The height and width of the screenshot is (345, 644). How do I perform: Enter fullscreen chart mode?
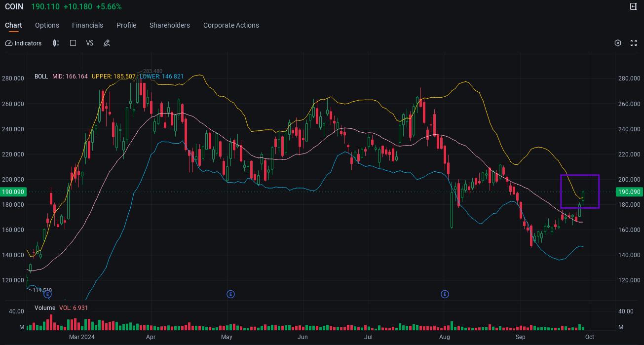point(634,43)
